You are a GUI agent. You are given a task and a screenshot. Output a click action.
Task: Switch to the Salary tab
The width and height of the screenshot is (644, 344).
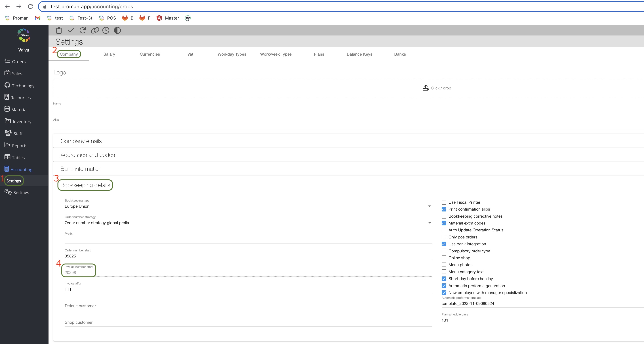[109, 54]
